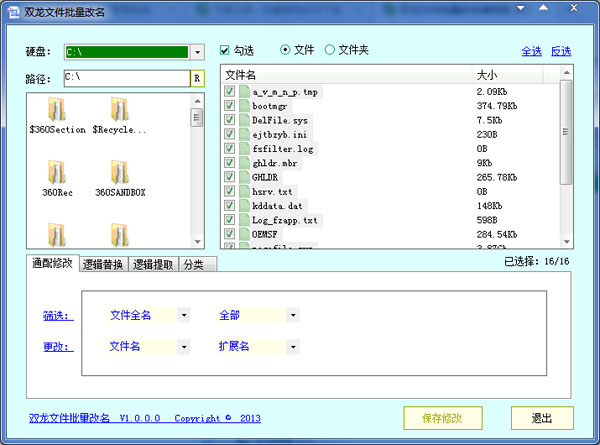Screen dimensions: 600x445
Task: Click file list scrollbar up arrow
Action: pos(567,72)
